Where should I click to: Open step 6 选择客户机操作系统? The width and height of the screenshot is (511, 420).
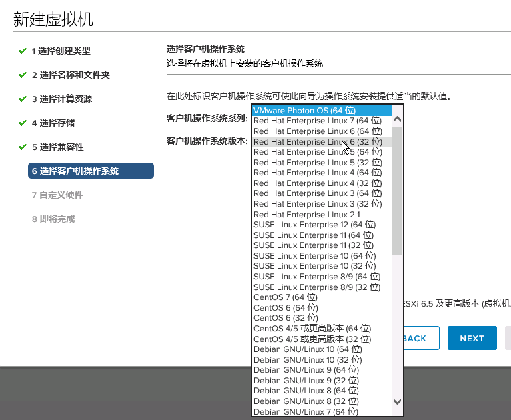pos(91,171)
